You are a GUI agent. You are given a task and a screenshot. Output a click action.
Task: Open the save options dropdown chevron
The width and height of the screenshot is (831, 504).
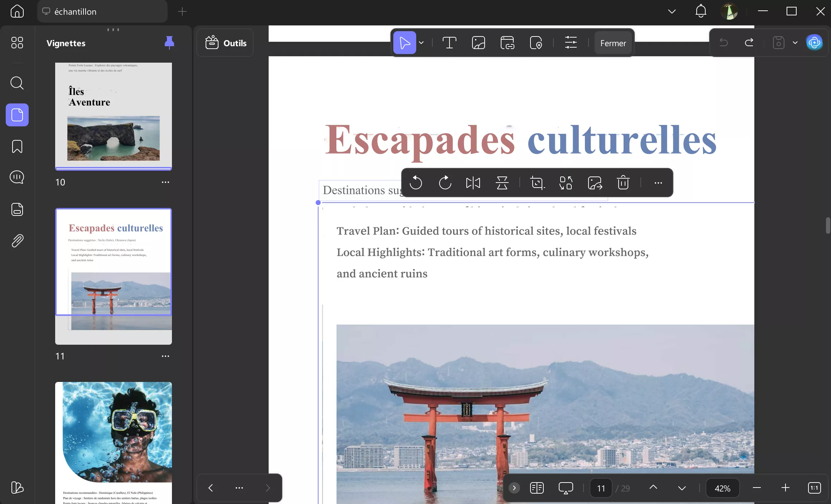click(x=795, y=43)
